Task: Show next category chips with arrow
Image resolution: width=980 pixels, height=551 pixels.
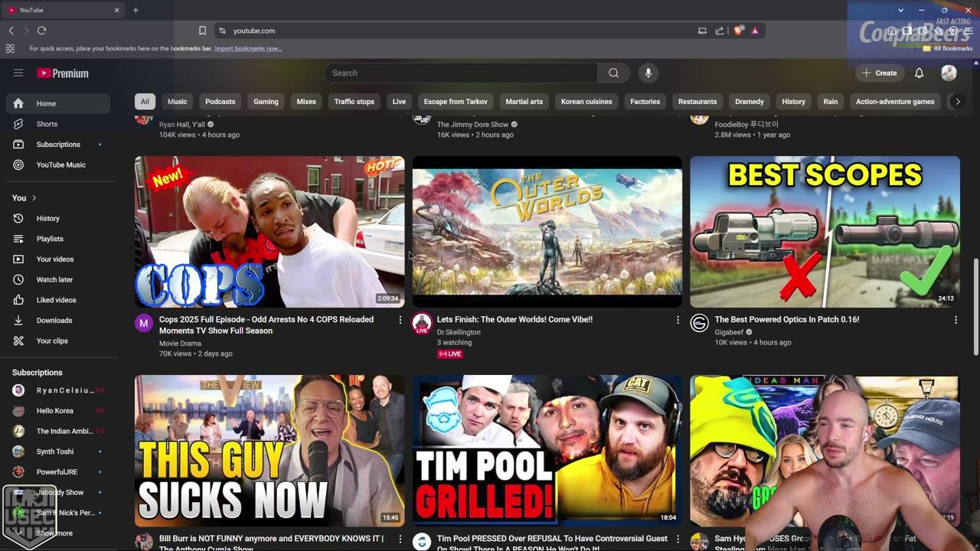Action: point(957,102)
